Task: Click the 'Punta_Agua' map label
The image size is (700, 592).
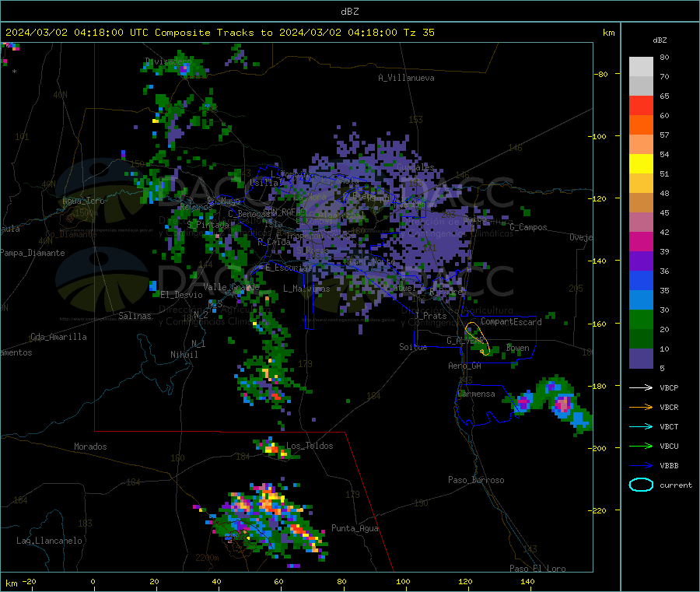Action: point(355,528)
